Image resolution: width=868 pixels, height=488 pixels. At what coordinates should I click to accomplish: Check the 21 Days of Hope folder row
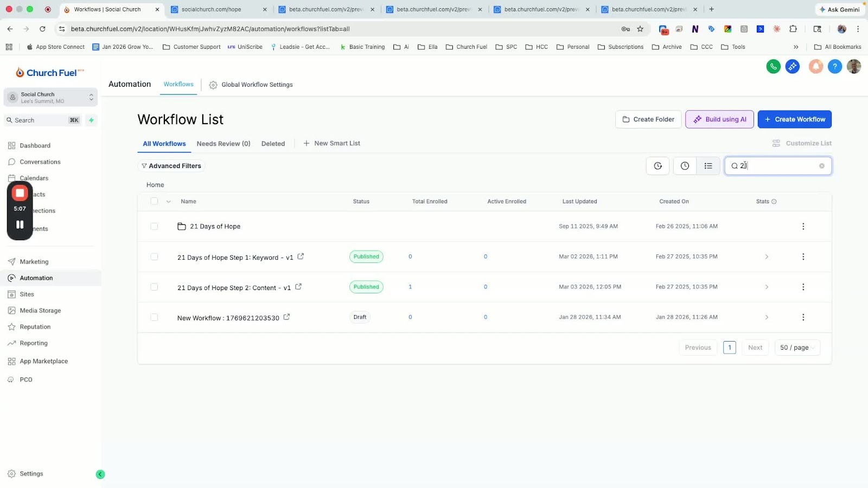point(154,226)
